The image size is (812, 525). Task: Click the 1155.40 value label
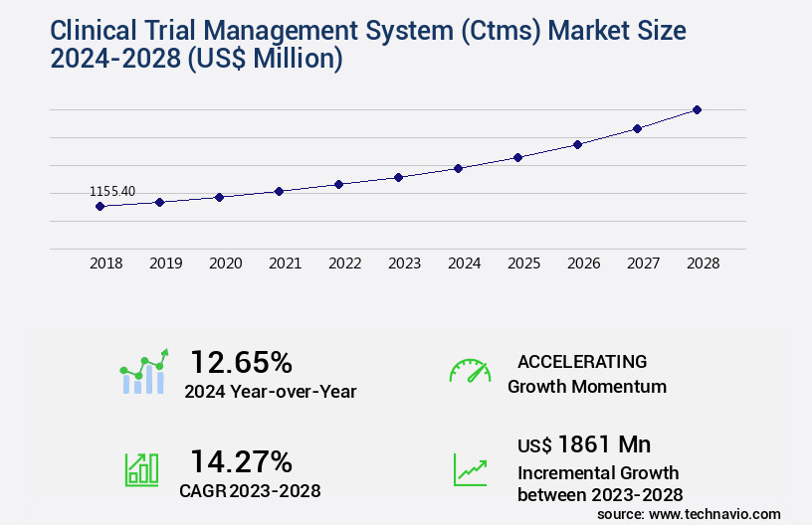click(x=112, y=191)
